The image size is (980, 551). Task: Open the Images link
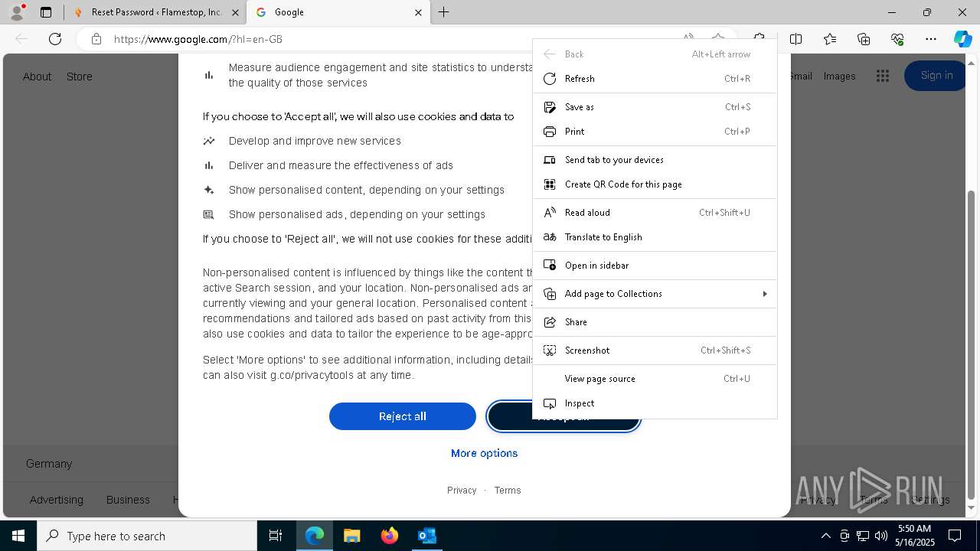(x=839, y=77)
